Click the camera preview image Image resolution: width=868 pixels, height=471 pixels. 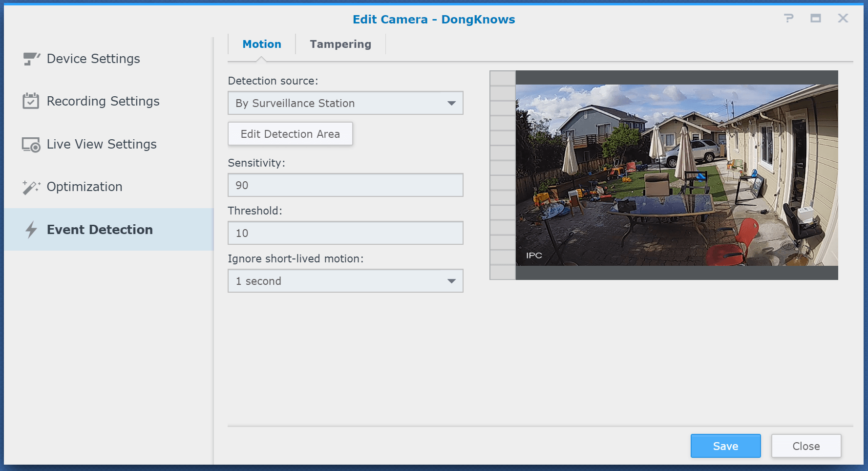pos(677,175)
